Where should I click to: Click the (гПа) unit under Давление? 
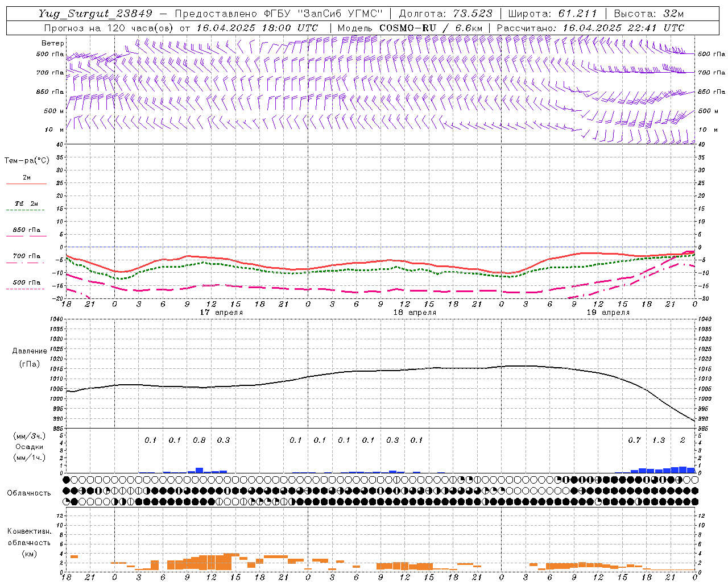pyautogui.click(x=30, y=364)
